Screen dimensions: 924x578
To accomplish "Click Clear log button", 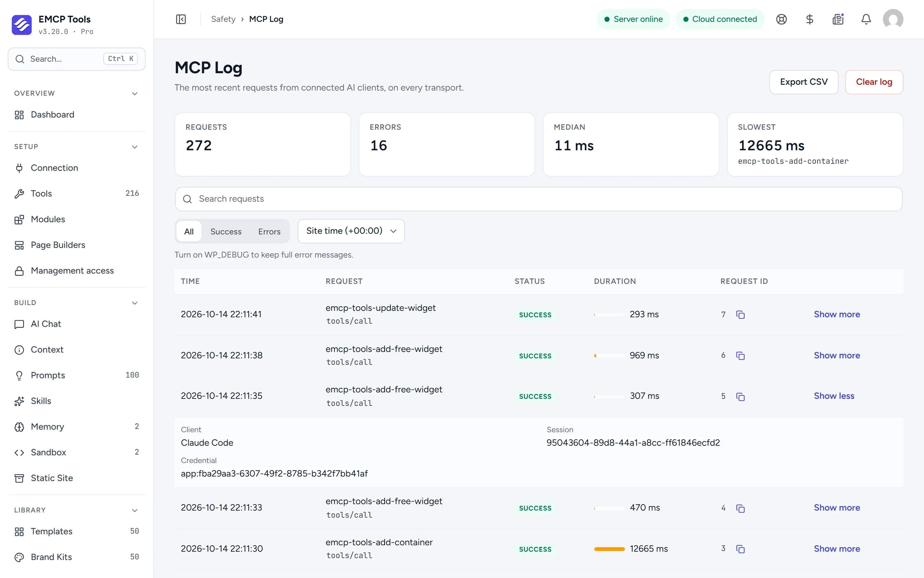I will coord(874,82).
